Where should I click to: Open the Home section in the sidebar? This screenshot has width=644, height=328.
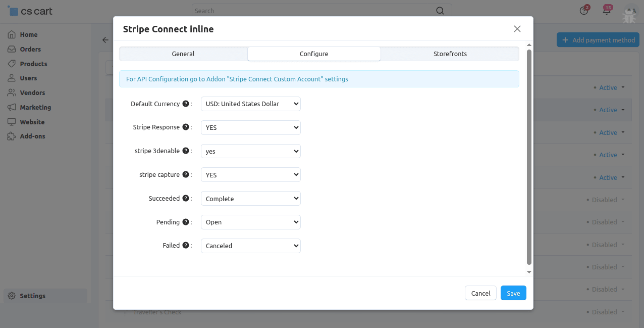pyautogui.click(x=29, y=34)
